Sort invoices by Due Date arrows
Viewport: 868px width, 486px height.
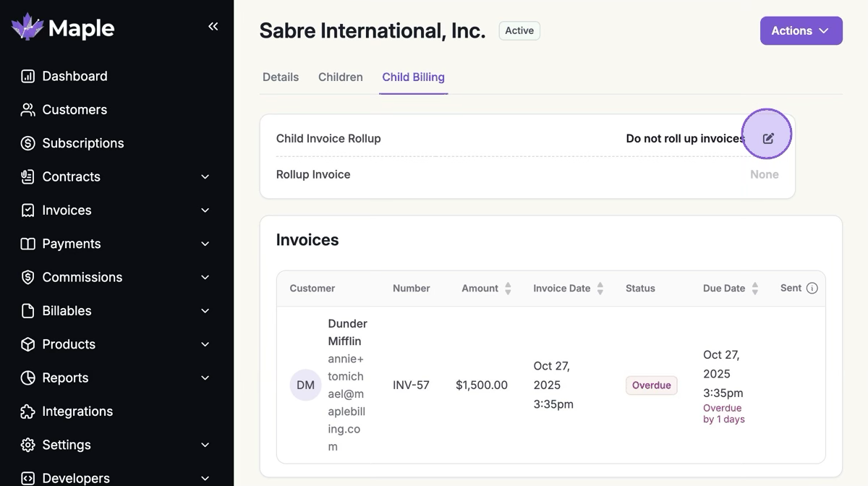click(x=754, y=289)
